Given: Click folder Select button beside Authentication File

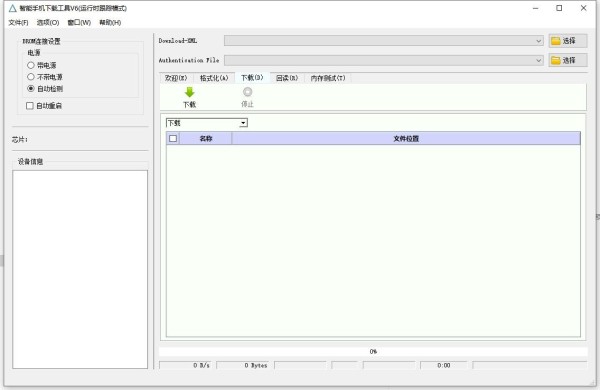Looking at the screenshot, I should click(x=568, y=60).
